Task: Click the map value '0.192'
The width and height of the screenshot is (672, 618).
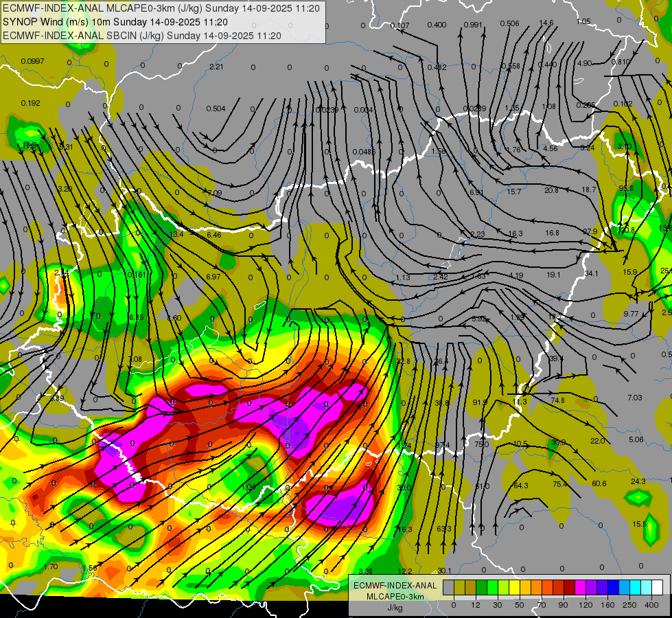Action: 30,103
